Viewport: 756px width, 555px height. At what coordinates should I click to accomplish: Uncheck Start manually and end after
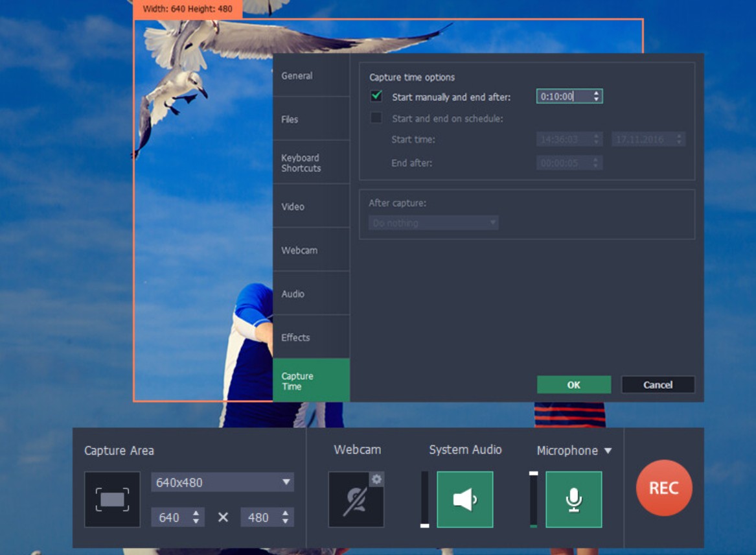click(376, 97)
